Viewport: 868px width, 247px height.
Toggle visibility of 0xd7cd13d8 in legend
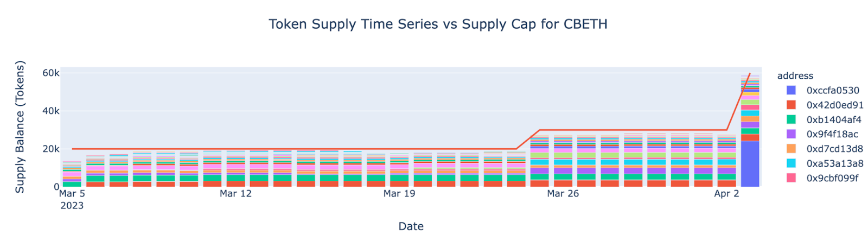point(834,149)
